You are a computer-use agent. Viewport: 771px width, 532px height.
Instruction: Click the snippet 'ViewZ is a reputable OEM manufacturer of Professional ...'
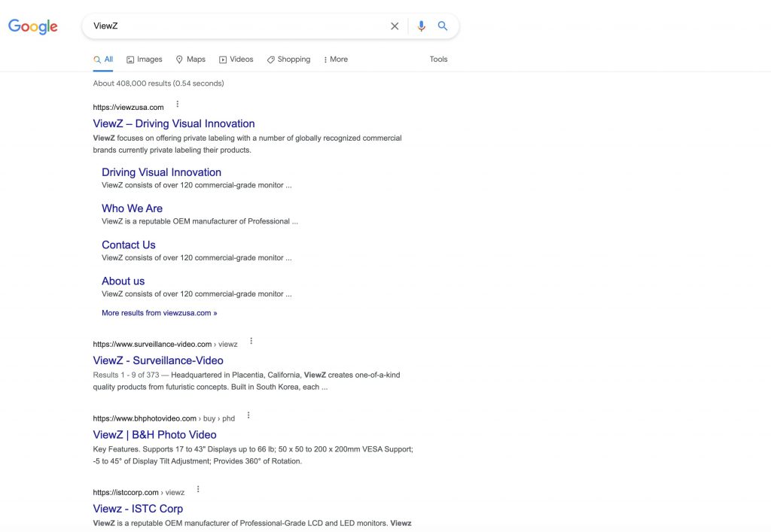coord(200,221)
